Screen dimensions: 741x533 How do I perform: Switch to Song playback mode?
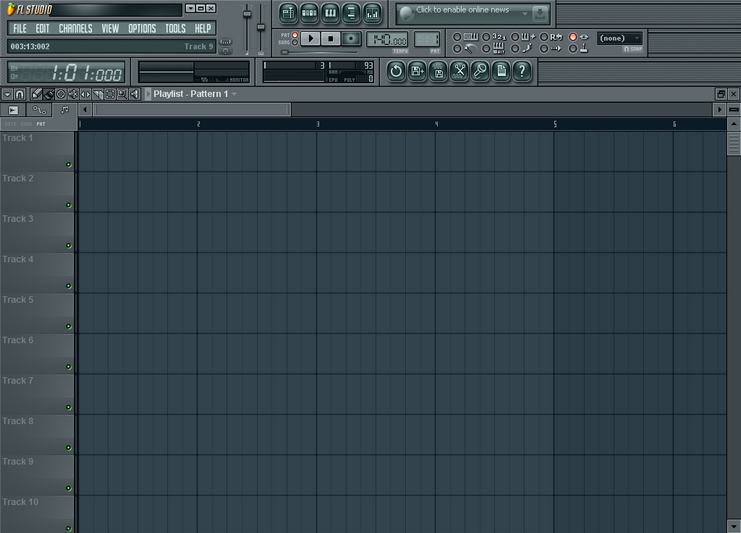295,43
